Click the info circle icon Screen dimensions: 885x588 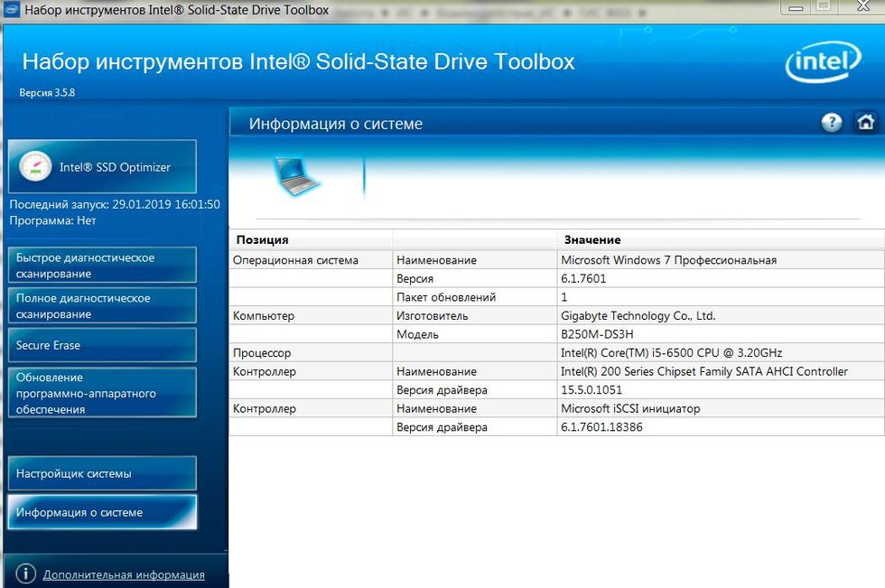[26, 574]
